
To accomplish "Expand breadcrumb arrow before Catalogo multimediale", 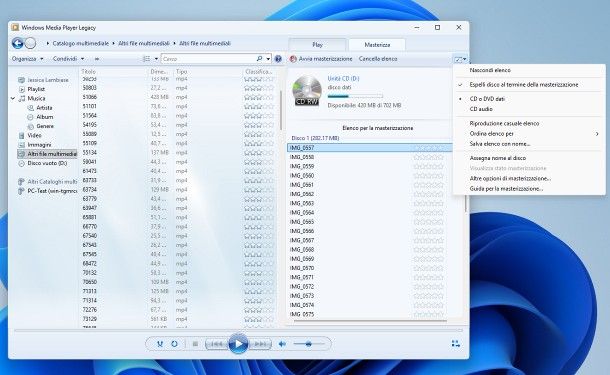I will pos(47,43).
